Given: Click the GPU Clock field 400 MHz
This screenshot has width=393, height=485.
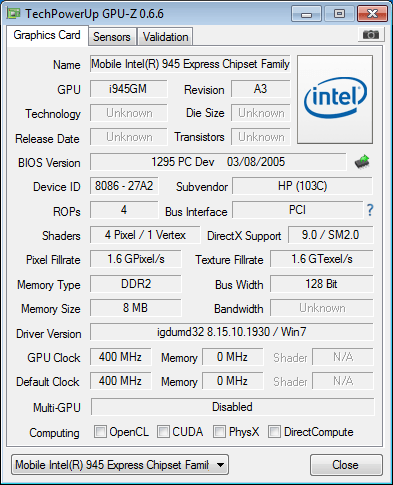Looking at the screenshot, I should [120, 357].
